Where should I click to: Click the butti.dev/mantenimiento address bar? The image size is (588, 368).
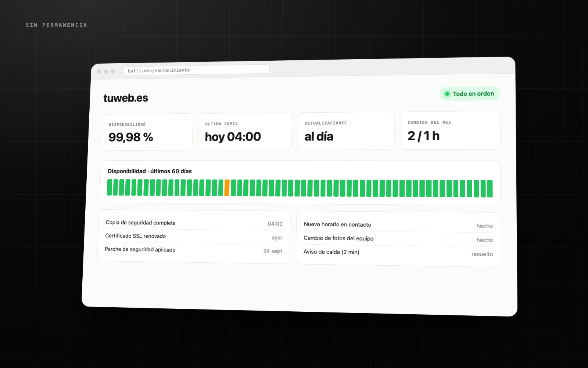[196, 70]
